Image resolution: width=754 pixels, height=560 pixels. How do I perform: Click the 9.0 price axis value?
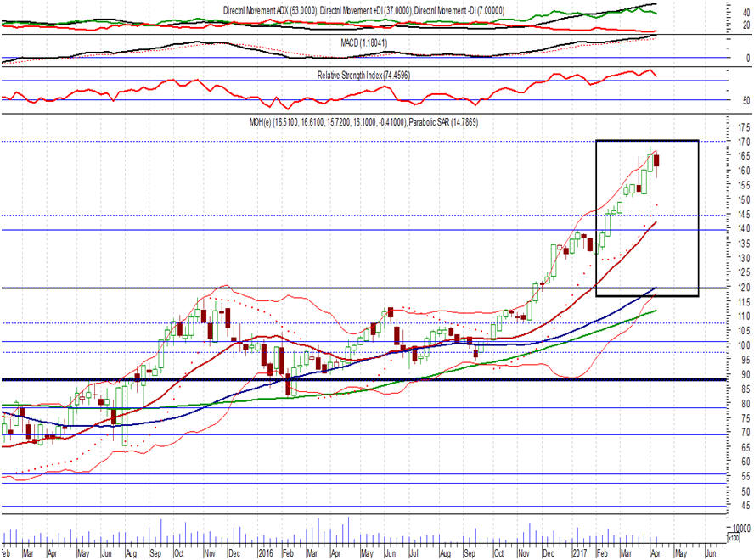746,374
